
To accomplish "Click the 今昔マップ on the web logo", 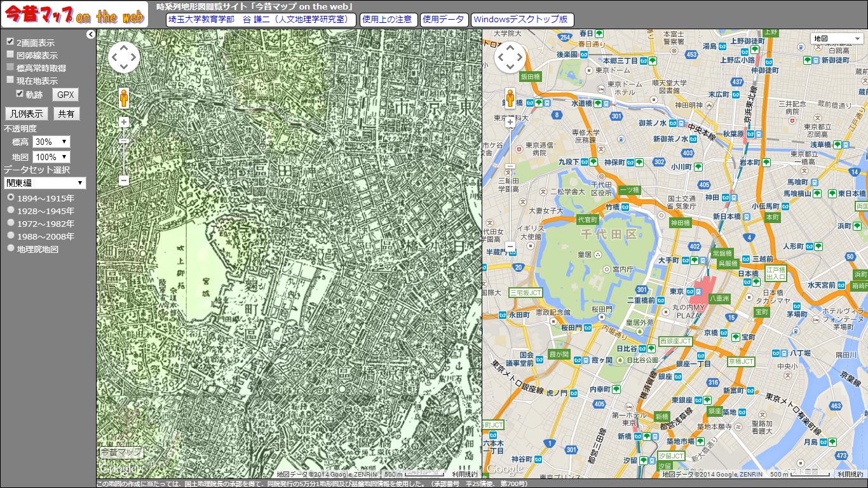I will [74, 14].
